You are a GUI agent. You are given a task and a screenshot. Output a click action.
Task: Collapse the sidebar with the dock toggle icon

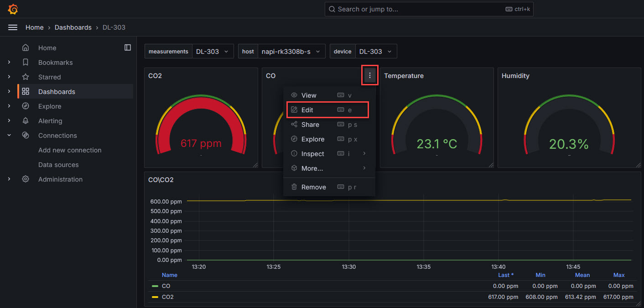coord(127,47)
